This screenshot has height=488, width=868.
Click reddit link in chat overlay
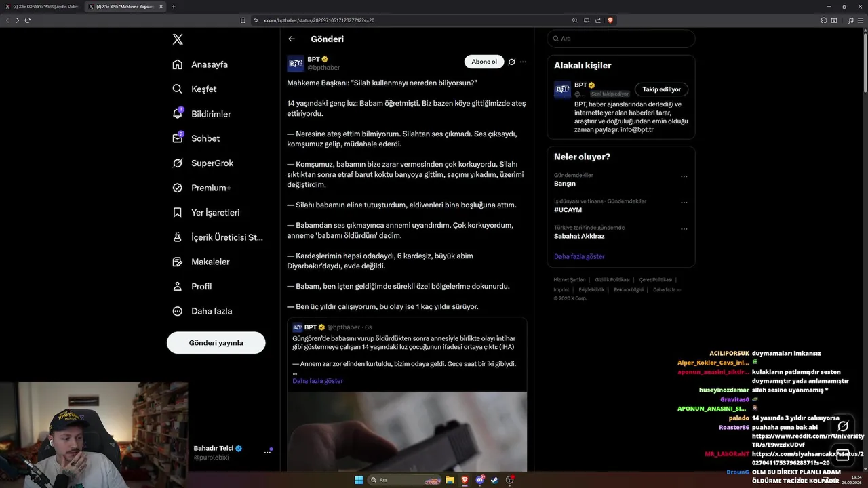click(x=808, y=441)
